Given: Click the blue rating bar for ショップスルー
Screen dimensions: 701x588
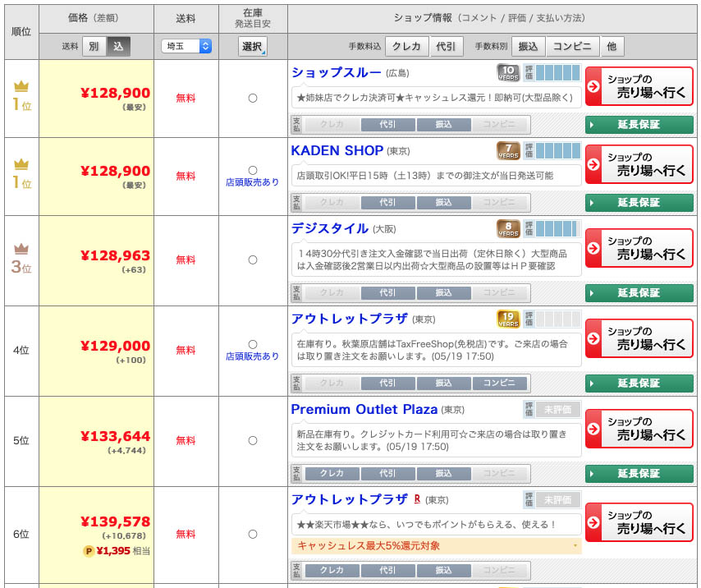Looking at the screenshot, I should pos(557,72).
